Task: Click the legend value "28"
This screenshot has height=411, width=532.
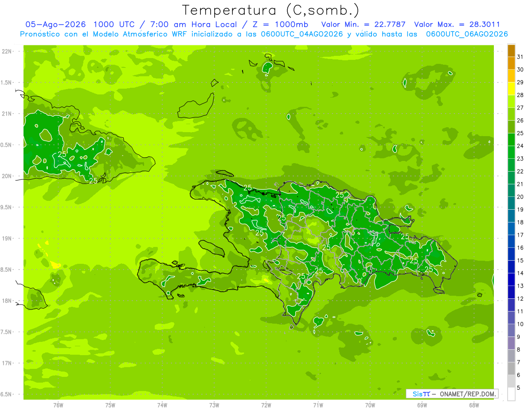Action: pyautogui.click(x=520, y=95)
